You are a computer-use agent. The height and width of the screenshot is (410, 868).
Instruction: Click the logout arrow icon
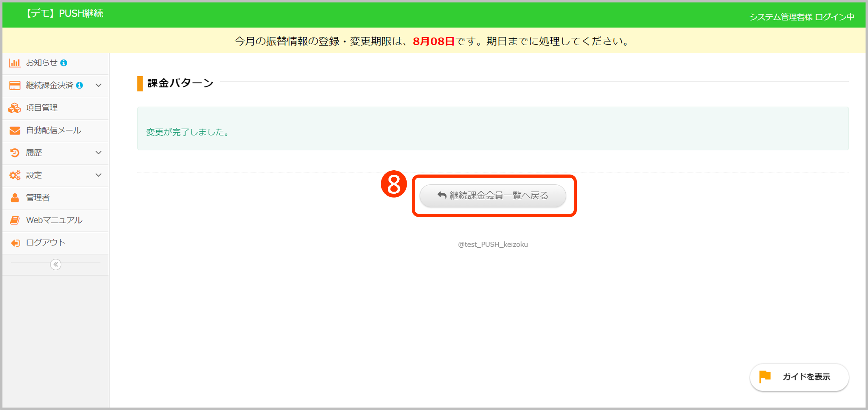[x=15, y=243]
